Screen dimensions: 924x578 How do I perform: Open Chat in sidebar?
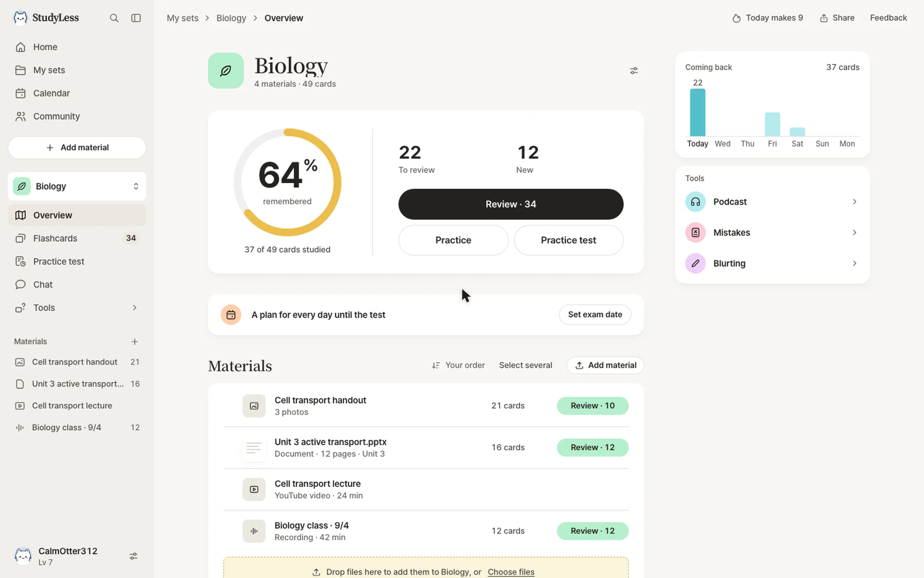pyautogui.click(x=77, y=285)
